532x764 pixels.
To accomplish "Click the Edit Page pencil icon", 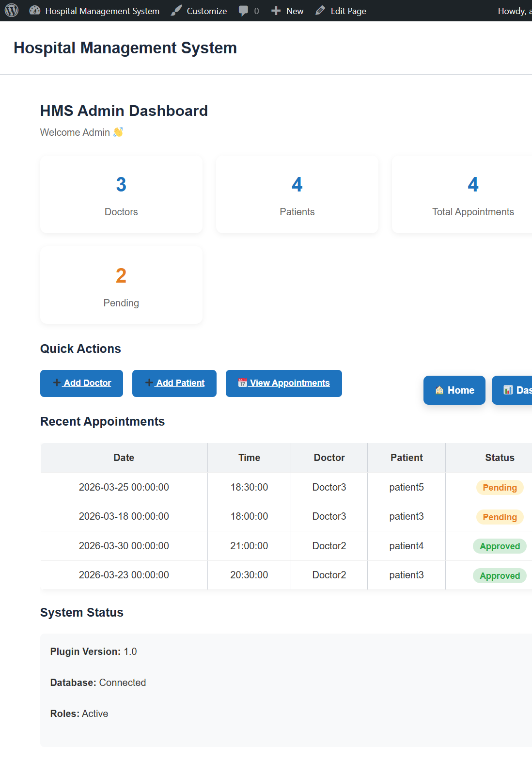I will [320, 11].
